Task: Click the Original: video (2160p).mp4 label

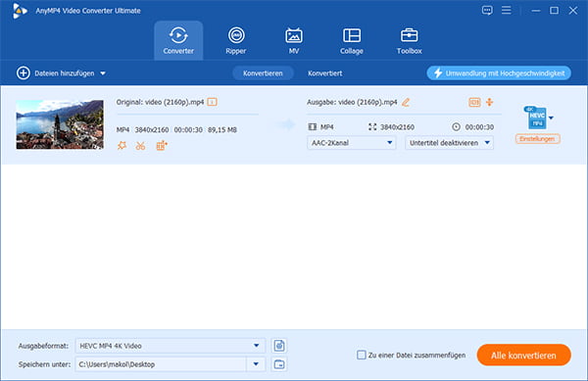Action: pyautogui.click(x=160, y=102)
